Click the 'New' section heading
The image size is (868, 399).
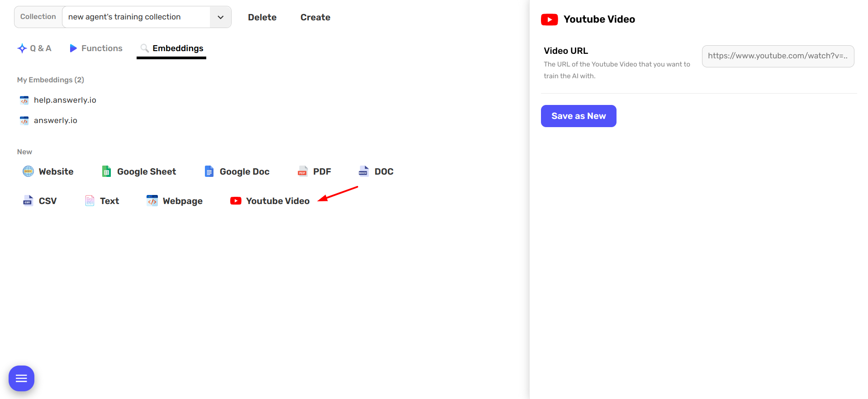coord(24,152)
